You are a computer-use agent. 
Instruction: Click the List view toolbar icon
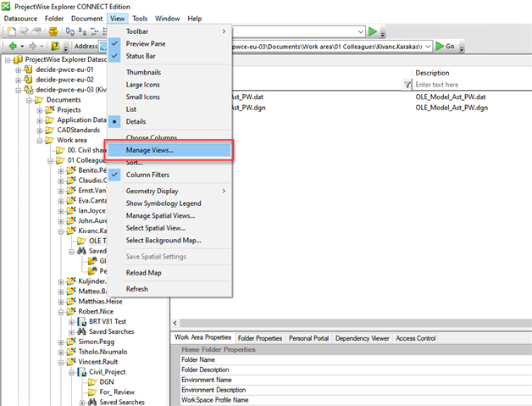(94, 31)
